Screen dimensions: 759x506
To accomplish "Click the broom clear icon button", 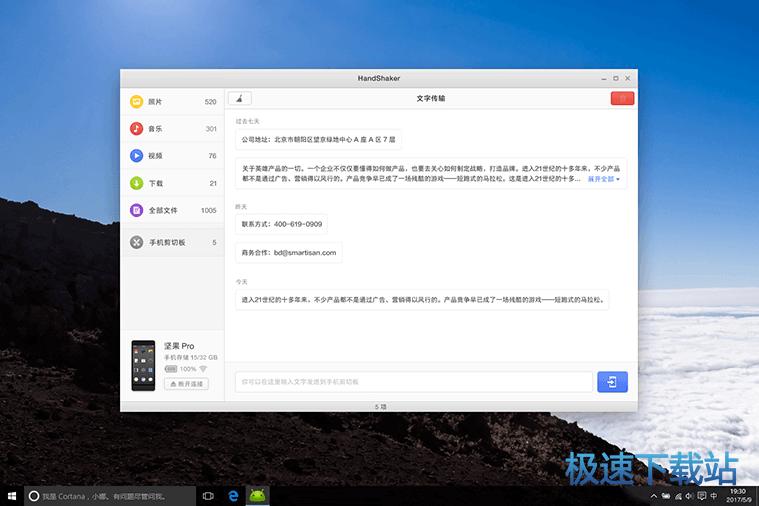I will (240, 98).
